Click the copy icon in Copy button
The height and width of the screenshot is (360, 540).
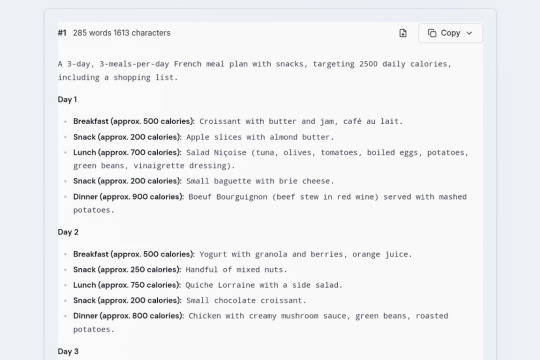pos(432,33)
